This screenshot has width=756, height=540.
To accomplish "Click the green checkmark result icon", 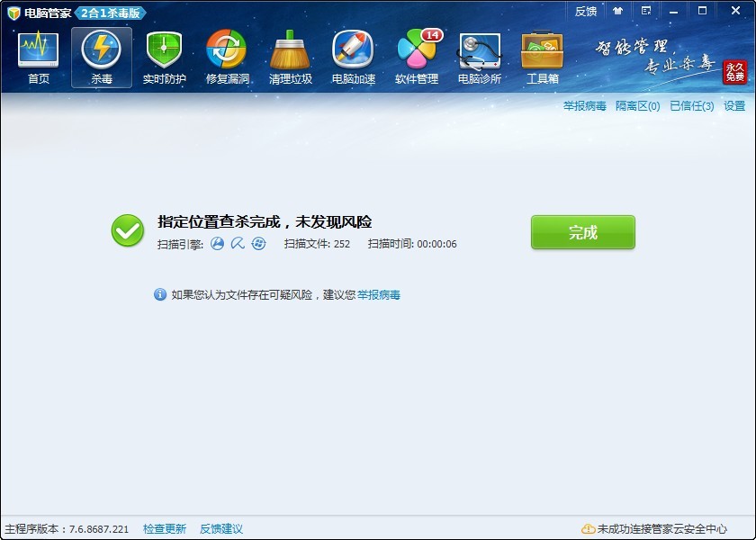I will coord(128,230).
